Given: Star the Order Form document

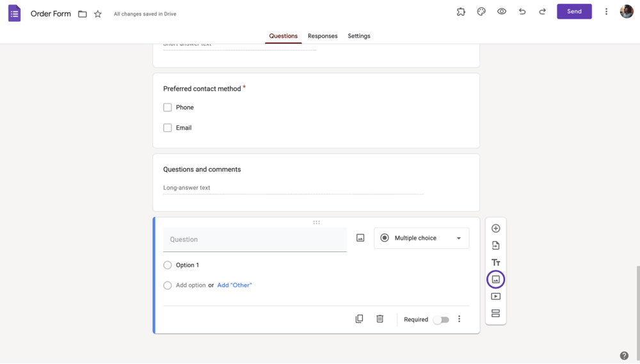Looking at the screenshot, I should [98, 14].
